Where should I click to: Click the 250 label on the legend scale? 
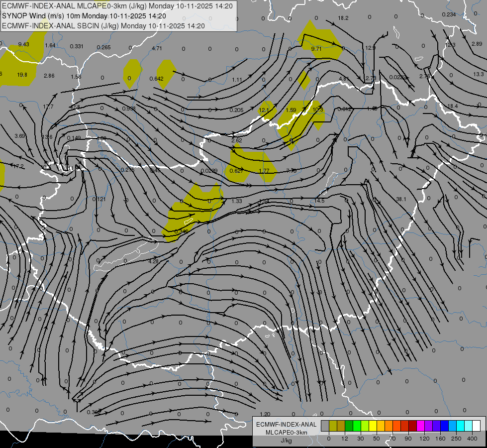pyautogui.click(x=456, y=439)
